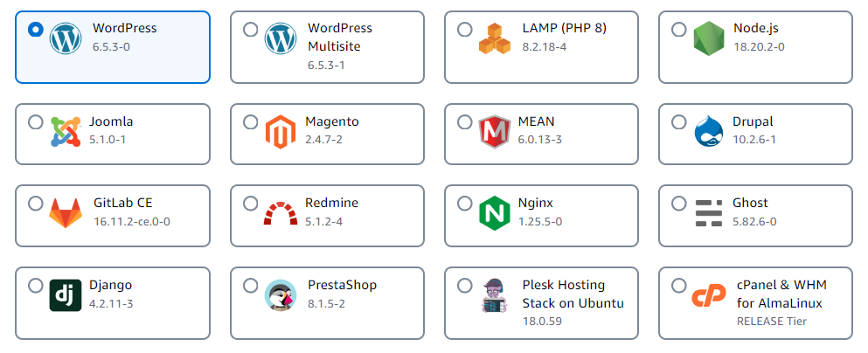This screenshot has width=868, height=353.
Task: Click the Plesk version 18.0.59 text
Action: (541, 321)
